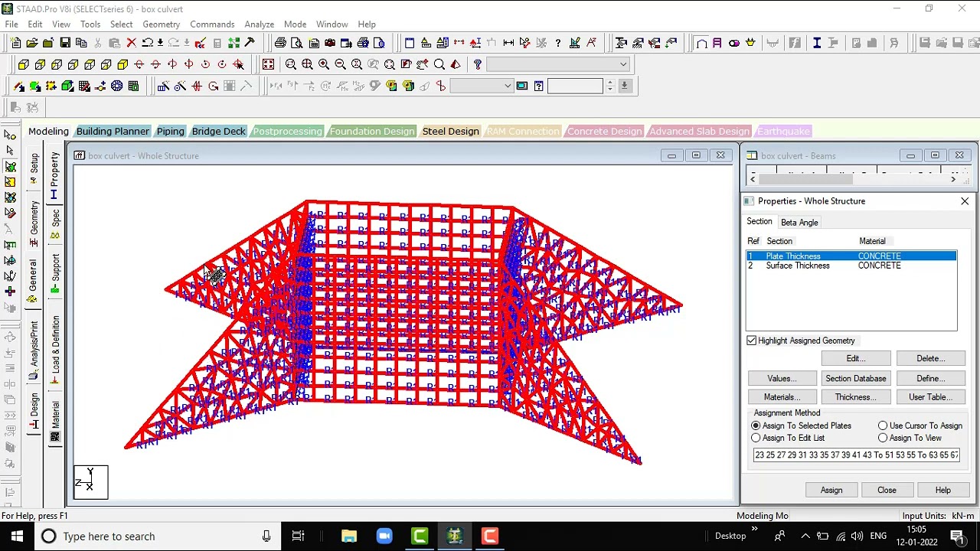Image resolution: width=980 pixels, height=551 pixels.
Task: Click the User Table... button
Action: (x=930, y=397)
